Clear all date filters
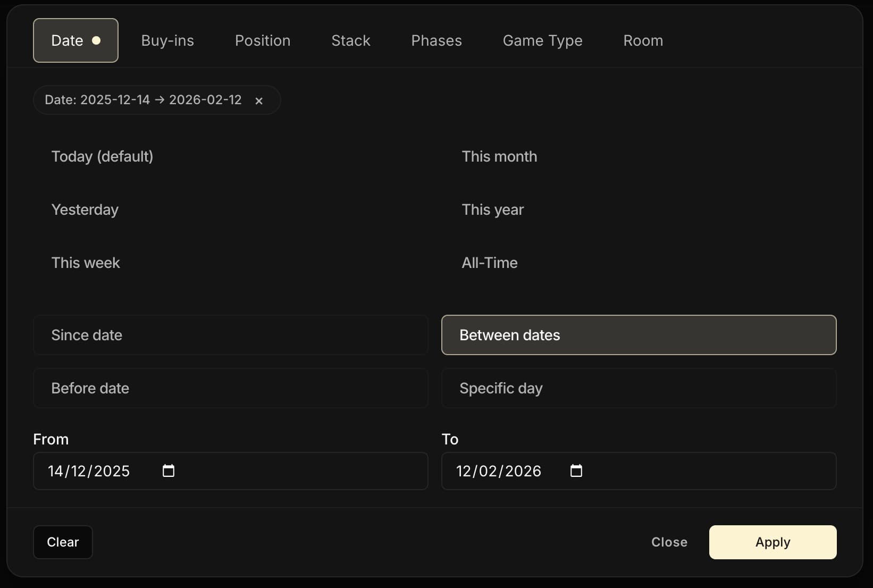The width and height of the screenshot is (873, 588). [62, 542]
